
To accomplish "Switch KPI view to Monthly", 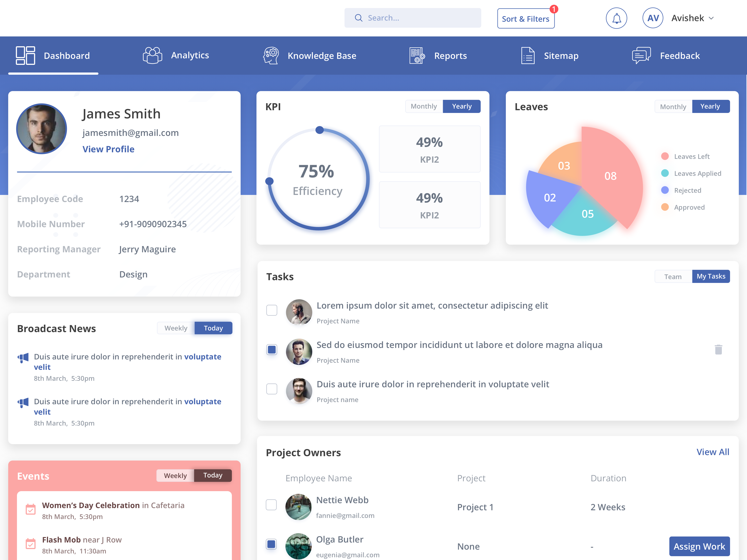I will click(x=423, y=106).
